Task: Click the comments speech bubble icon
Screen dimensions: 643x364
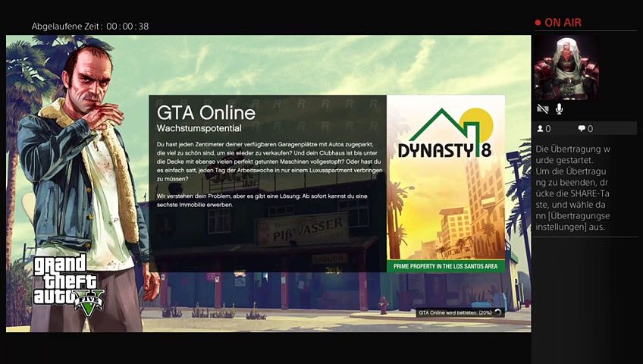Action: coord(582,129)
